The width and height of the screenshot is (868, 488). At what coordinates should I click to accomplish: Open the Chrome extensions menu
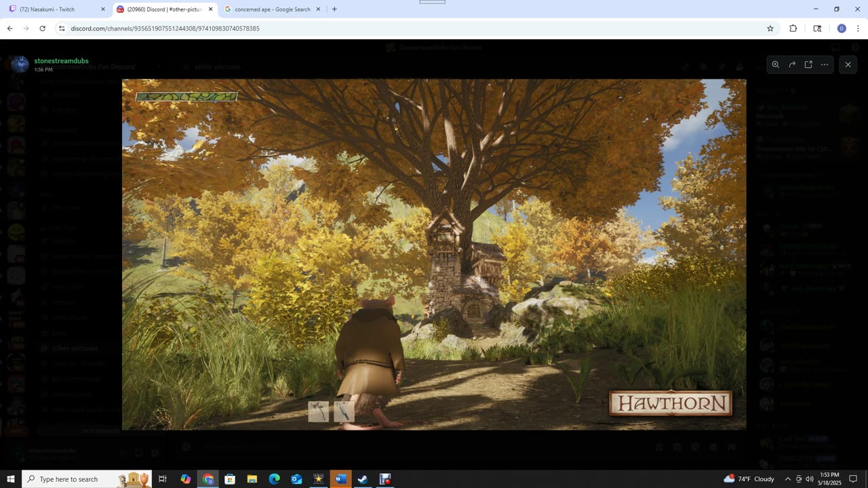[793, 28]
